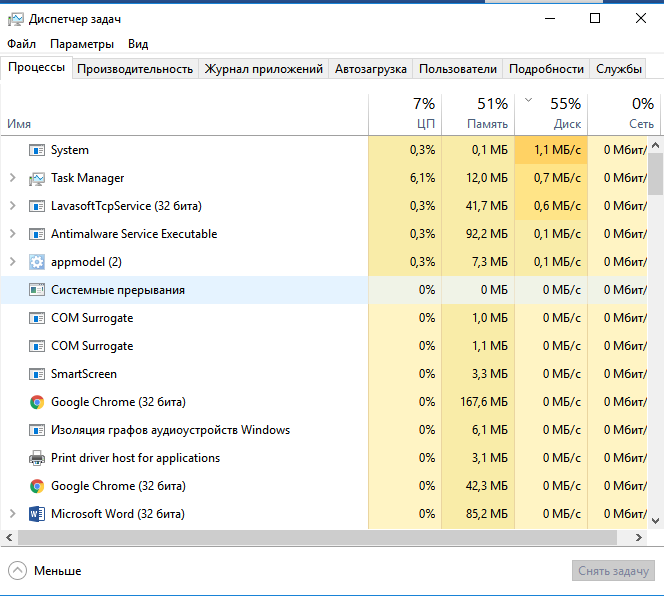Expand the Microsoft Word process group
This screenshot has width=664, height=596.
click(x=12, y=514)
